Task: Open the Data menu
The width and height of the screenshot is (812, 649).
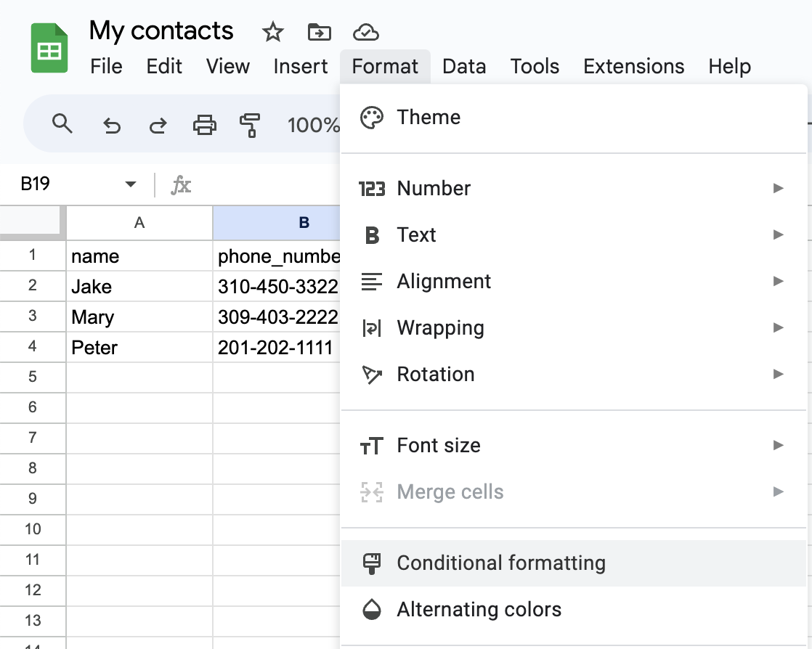Action: 464,66
